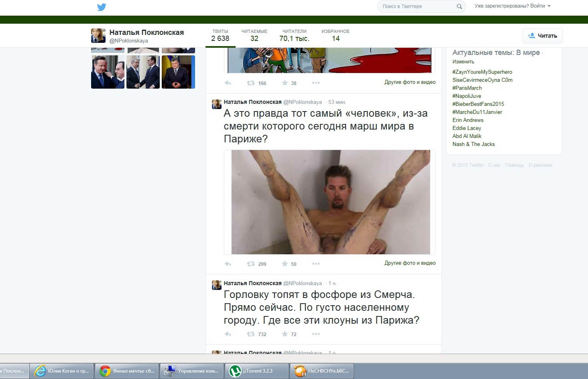Click avatar beside the 1 ч. tweet
Image resolution: width=588 pixels, height=379 pixels.
(x=217, y=285)
